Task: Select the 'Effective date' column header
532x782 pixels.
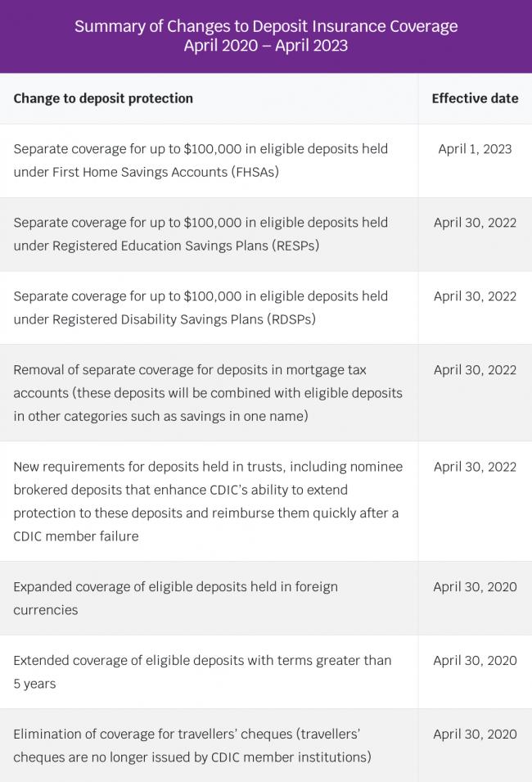Action: point(475,98)
